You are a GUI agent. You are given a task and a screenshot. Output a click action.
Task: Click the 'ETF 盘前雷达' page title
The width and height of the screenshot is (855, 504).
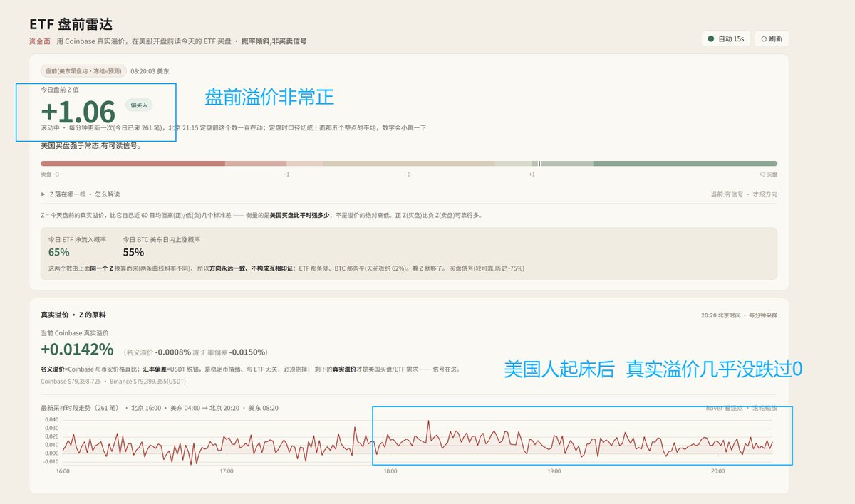click(71, 25)
